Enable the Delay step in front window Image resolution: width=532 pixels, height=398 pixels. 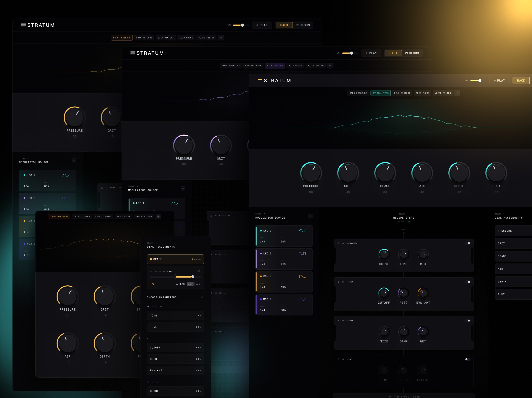[x=468, y=359]
